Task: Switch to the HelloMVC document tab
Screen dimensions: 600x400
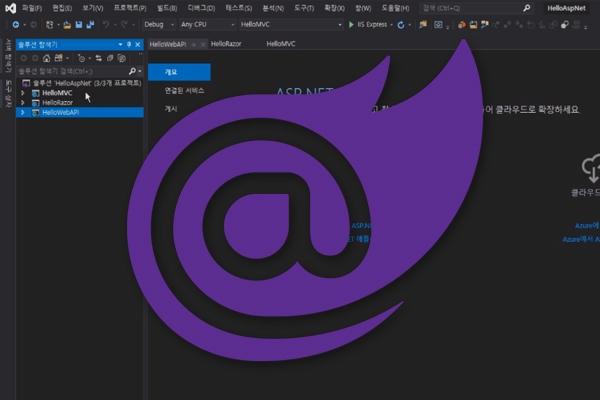Action: point(281,44)
